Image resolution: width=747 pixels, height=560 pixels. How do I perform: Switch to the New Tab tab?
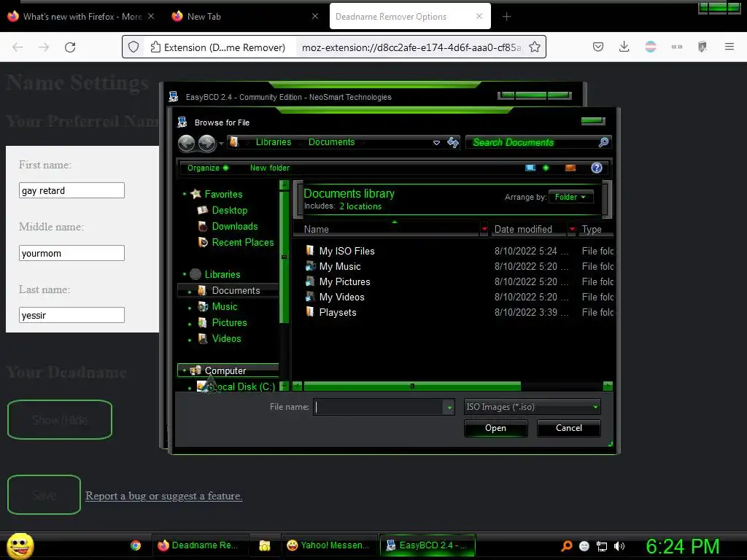click(x=244, y=17)
